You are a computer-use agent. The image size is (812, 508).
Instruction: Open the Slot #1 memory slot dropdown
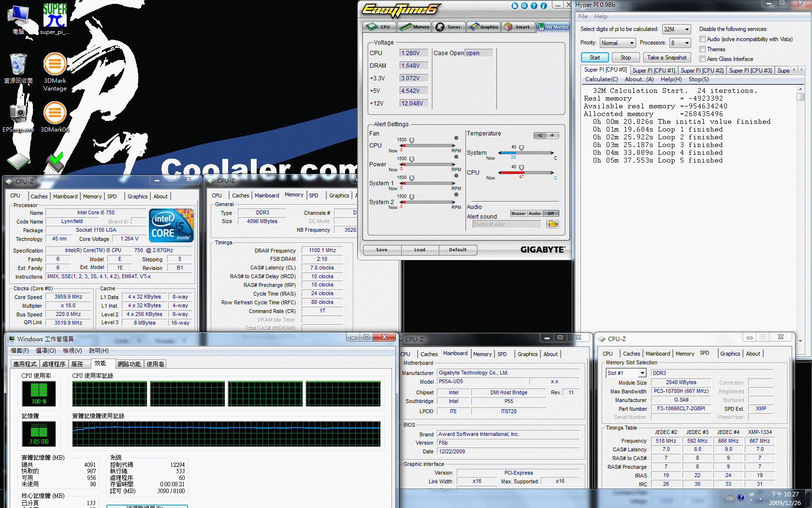pyautogui.click(x=626, y=373)
